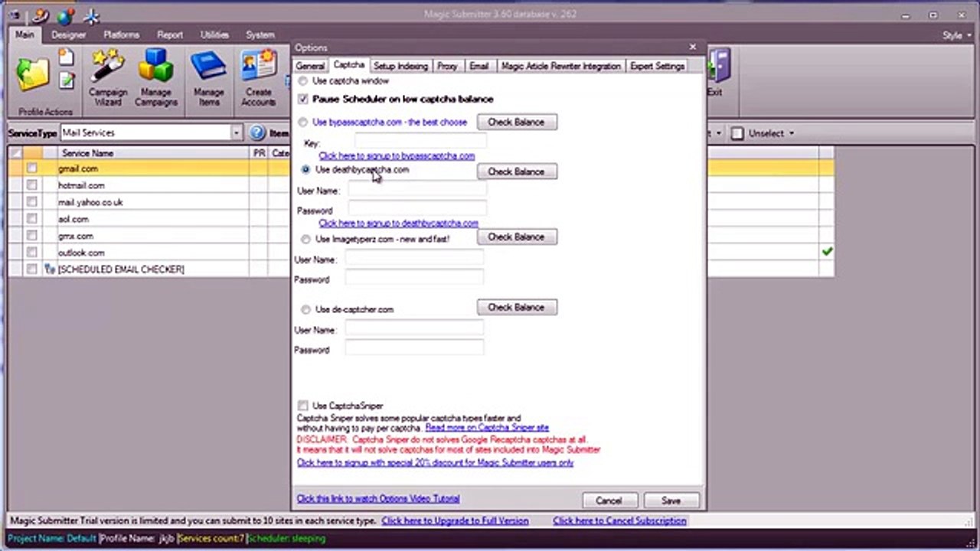Screen dimensions: 980x551
Task: Click the large open-profile folder icon
Action: pyautogui.click(x=32, y=75)
